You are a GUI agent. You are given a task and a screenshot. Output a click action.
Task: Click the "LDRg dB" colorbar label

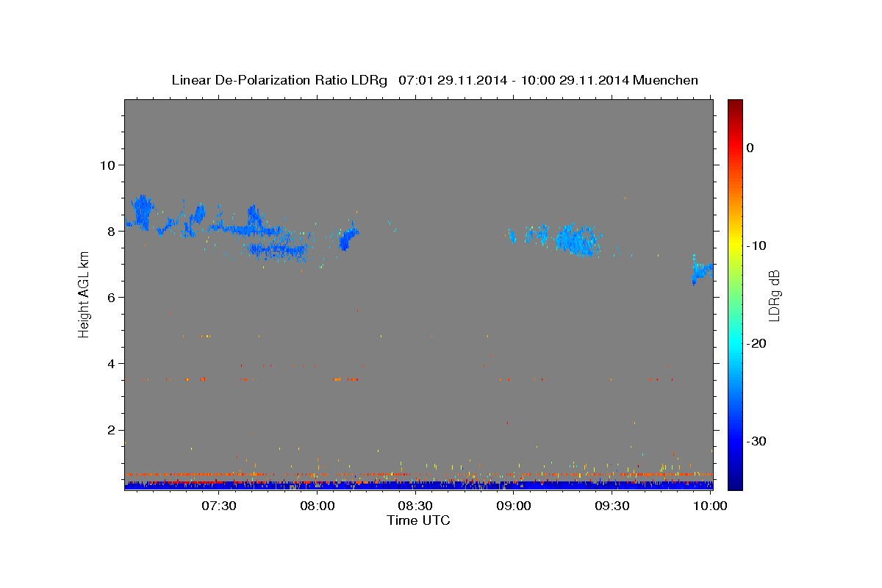click(x=773, y=295)
